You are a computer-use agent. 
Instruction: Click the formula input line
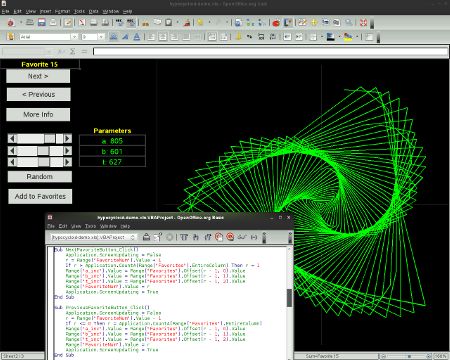pyautogui.click(x=270, y=51)
